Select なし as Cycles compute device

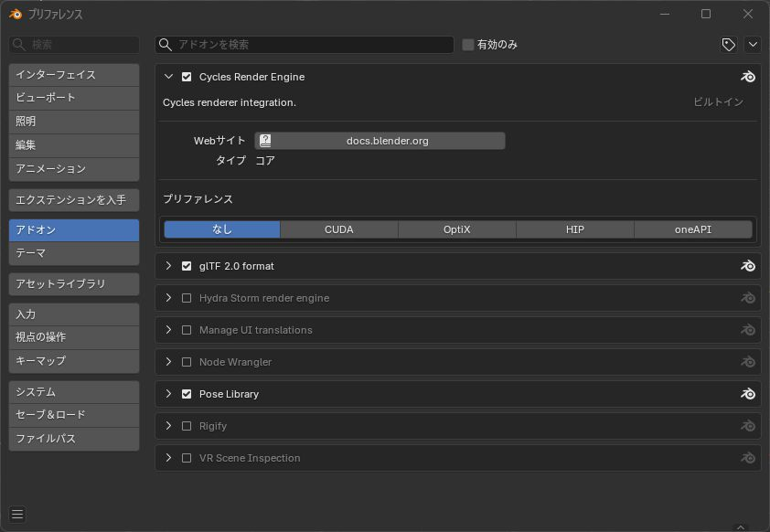pos(222,229)
